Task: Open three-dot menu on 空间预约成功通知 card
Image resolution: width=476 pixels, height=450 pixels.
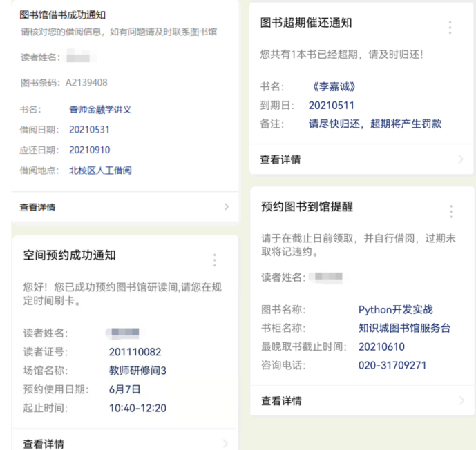Action: (215, 260)
